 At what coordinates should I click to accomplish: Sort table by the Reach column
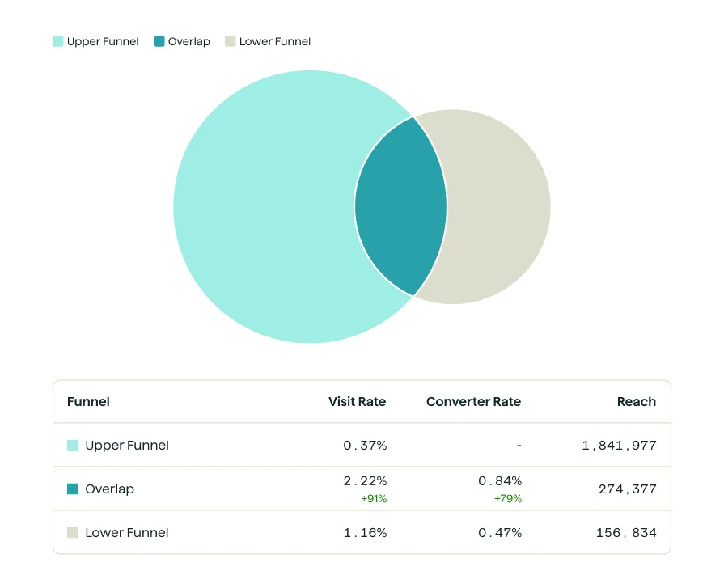pos(636,401)
